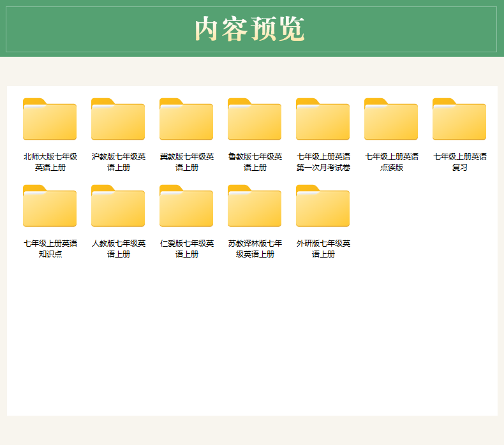The width and height of the screenshot is (504, 445).
Task: Select the label 七年级上册英语知识点
Action: (x=50, y=249)
